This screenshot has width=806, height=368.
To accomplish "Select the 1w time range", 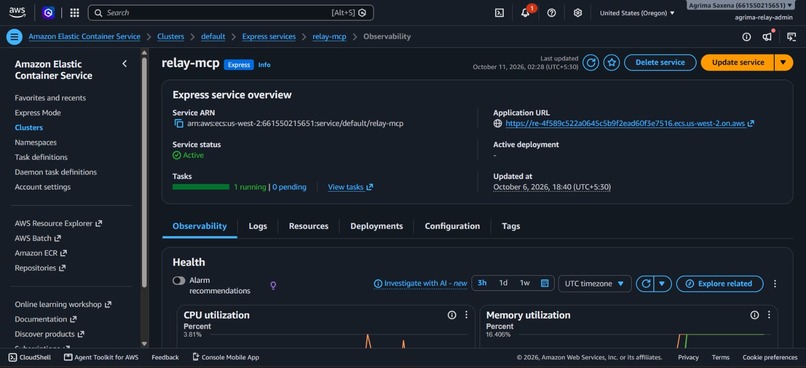I will click(x=524, y=283).
